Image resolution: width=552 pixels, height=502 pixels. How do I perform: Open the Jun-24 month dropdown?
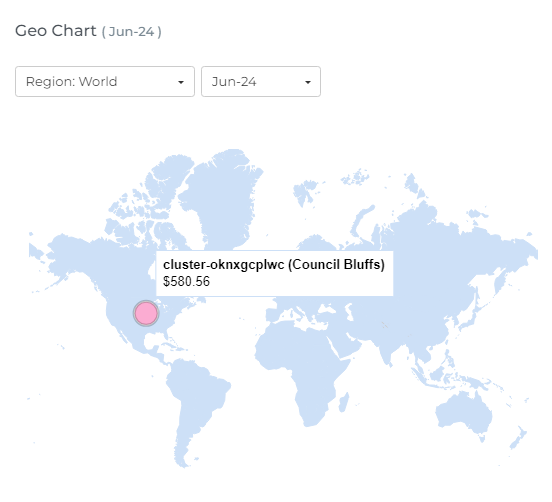click(x=261, y=81)
